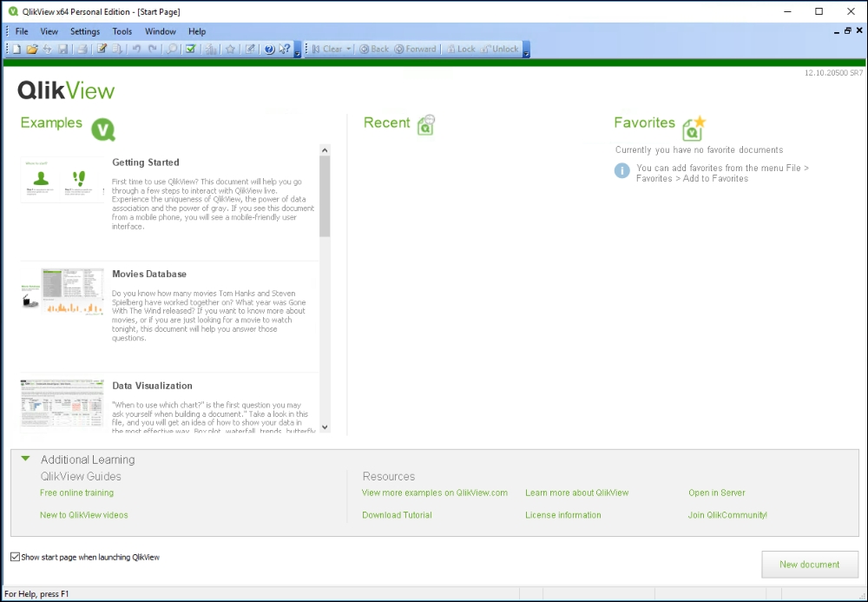This screenshot has width=868, height=602.
Task: Open the Window menu
Action: coord(161,31)
